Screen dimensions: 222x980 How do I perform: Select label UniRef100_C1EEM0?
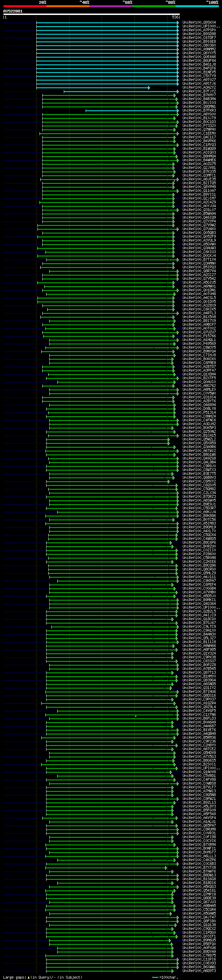tap(199, 133)
